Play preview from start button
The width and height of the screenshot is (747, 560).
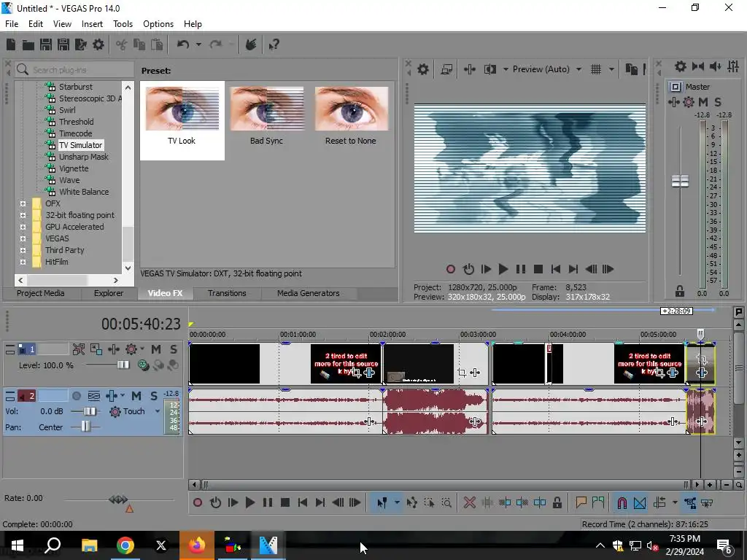[x=486, y=270]
